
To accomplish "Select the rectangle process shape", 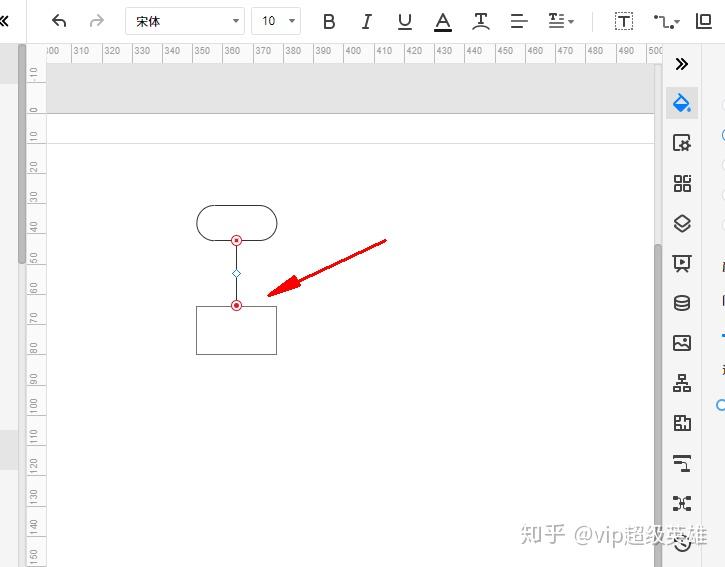I will point(237,333).
